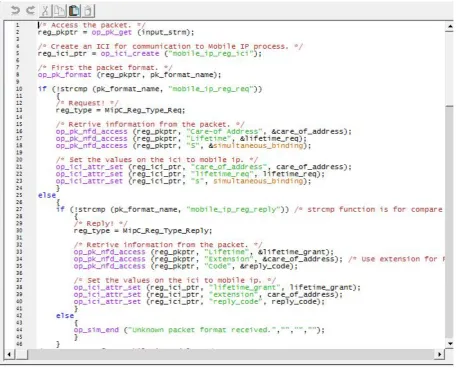This screenshot has width=456, height=369.
Task: Click on op_sim_end function call
Action: point(96,330)
